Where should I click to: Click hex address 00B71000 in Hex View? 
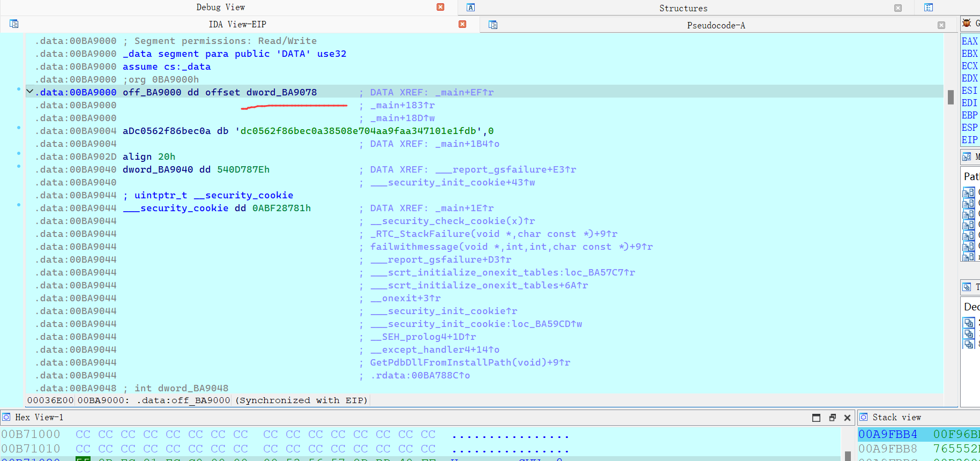tap(31, 434)
